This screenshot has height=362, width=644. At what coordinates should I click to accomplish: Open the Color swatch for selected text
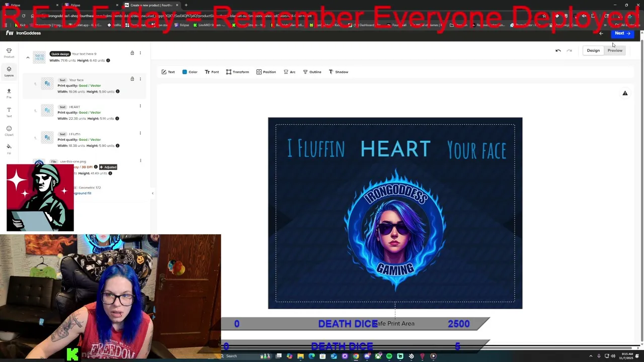(x=190, y=72)
